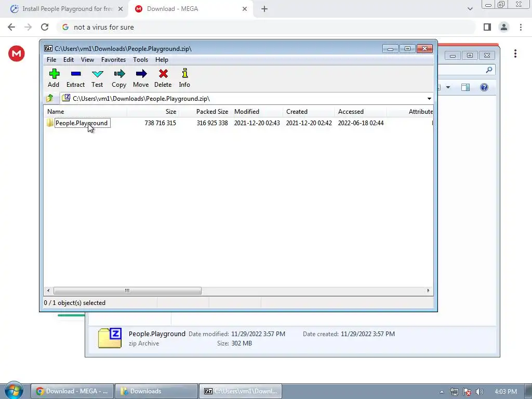
Task: Click the Move toolbar icon
Action: [x=141, y=78]
